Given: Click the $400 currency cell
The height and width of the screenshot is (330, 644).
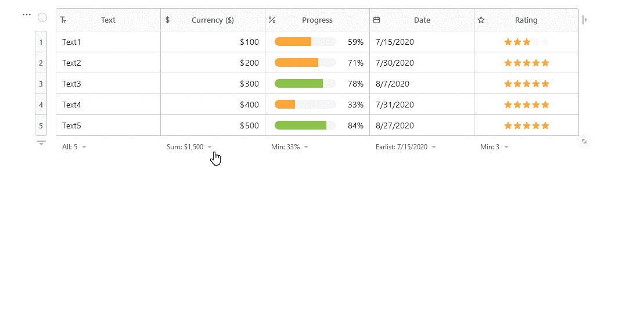Looking at the screenshot, I should point(213,105).
